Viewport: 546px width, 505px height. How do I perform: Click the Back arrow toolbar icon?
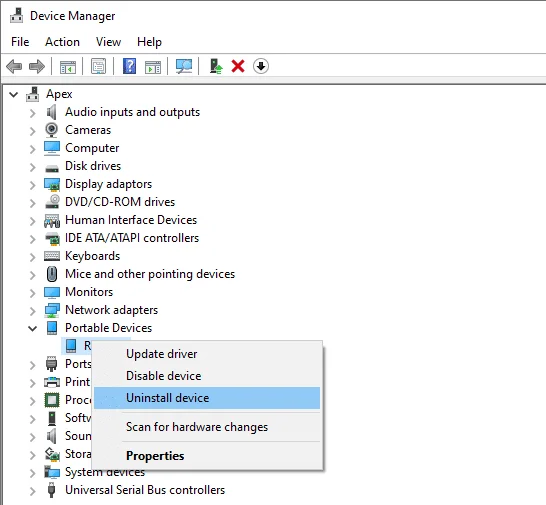pyautogui.click(x=14, y=66)
